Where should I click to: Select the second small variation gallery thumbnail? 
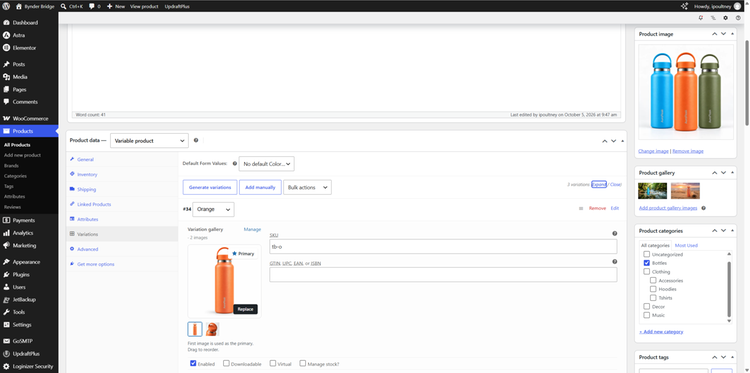212,329
